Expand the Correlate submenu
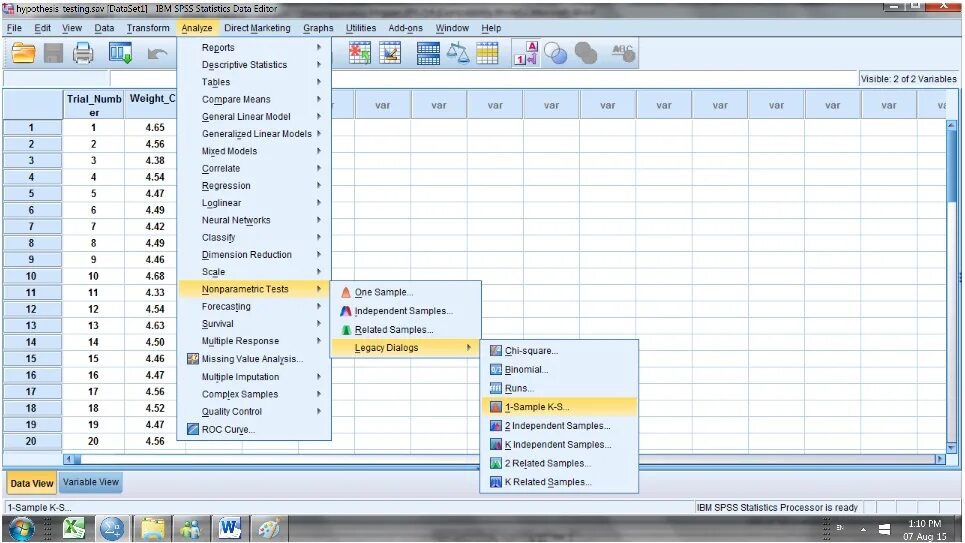Image resolution: width=965 pixels, height=543 pixels. click(x=254, y=168)
